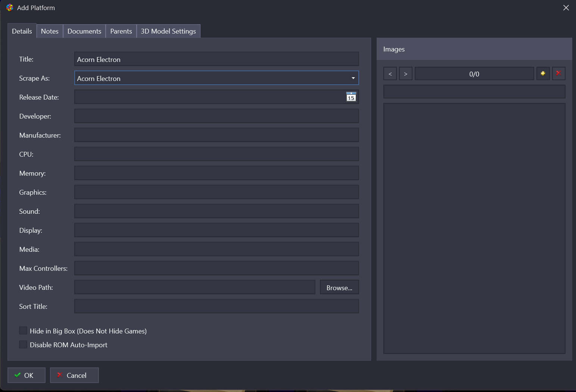Expand the Scrape As dropdown
This screenshot has width=576, height=392.
pos(353,78)
